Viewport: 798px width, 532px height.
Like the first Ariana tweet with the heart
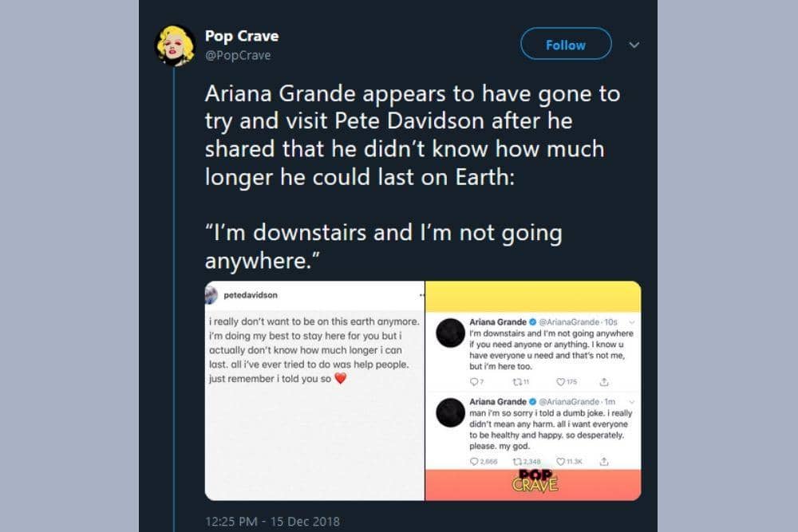point(560,381)
